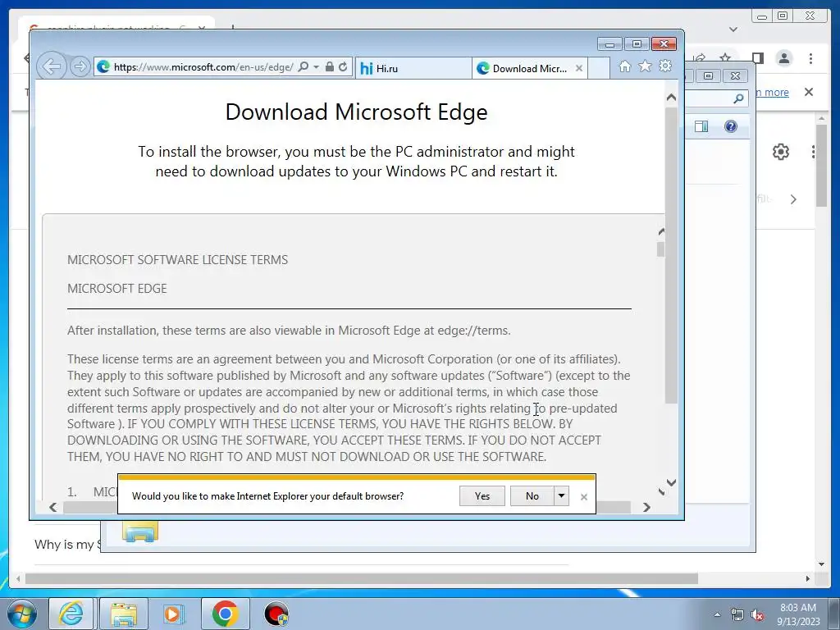
Task: Click the Chrome page horizontal scrollbar
Action: click(362, 578)
